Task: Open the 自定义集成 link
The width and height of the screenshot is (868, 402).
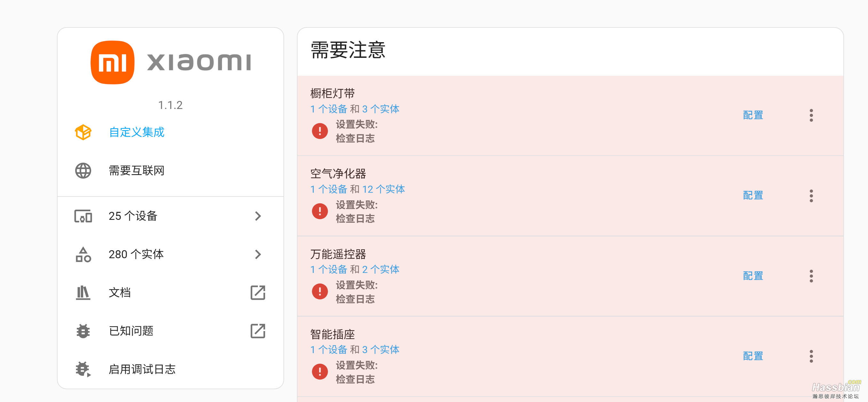Action: click(136, 133)
